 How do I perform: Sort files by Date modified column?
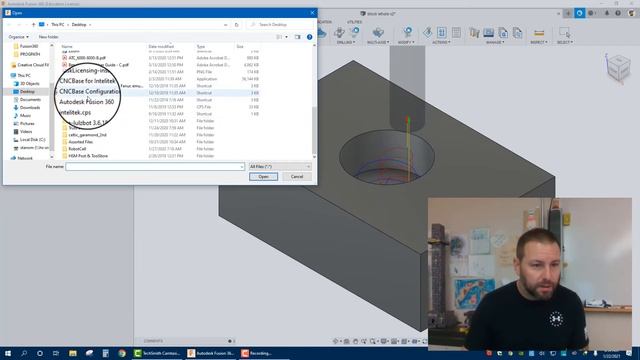[x=161, y=47]
